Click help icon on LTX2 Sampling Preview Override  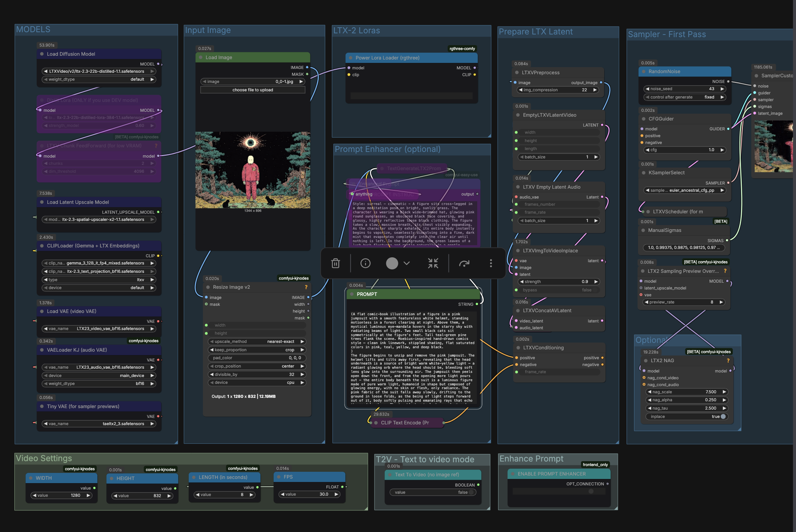coord(725,271)
